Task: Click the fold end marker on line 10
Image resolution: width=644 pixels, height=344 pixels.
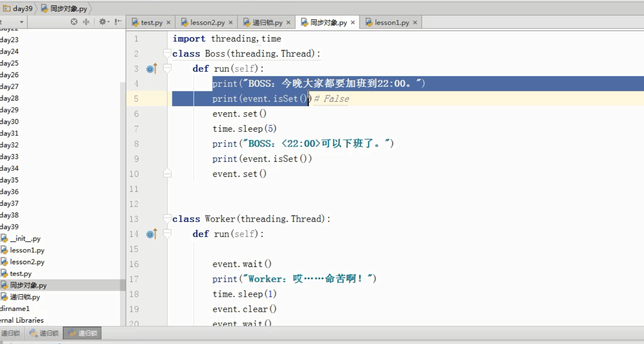Action: pyautogui.click(x=167, y=174)
